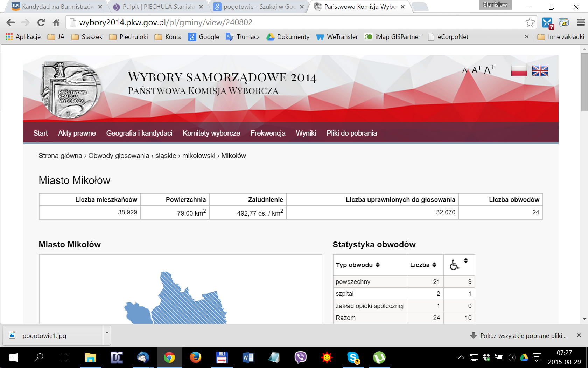Open the Chrome hamburger menu
The image size is (588, 368).
coord(581,22)
